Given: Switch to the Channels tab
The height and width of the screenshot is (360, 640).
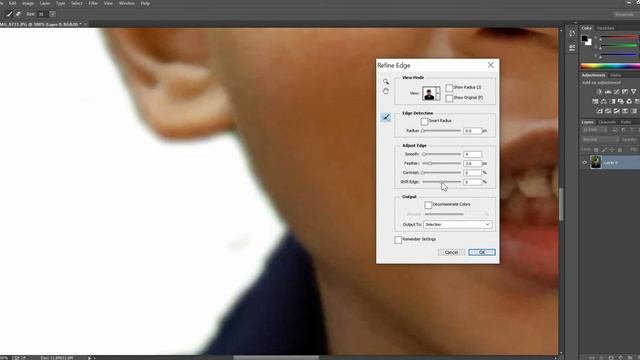Looking at the screenshot, I should (x=607, y=122).
